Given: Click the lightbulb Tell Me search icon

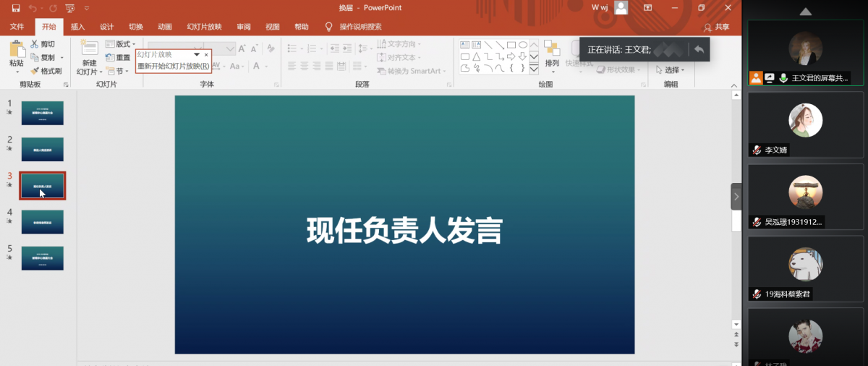Looking at the screenshot, I should click(x=328, y=27).
